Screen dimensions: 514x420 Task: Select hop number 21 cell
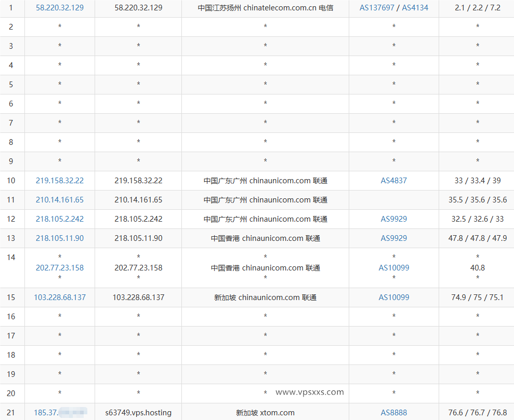point(12,412)
